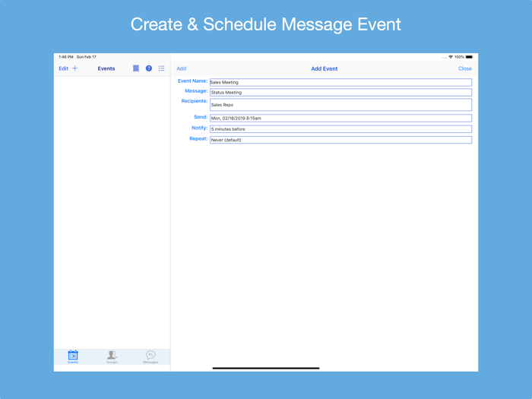Viewport: 532px width, 399px height.
Task: Select the Messages tab at bottom
Action: coord(150,356)
